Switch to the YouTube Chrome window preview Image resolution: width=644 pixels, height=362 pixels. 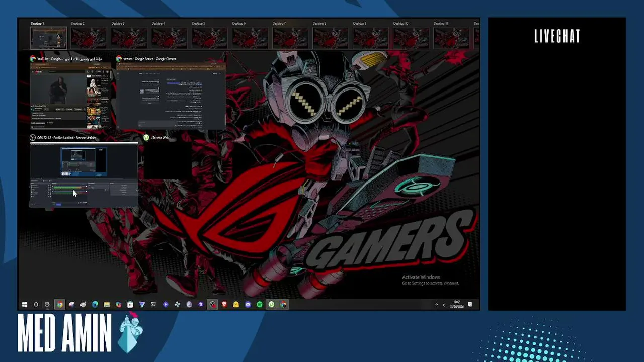coord(70,96)
